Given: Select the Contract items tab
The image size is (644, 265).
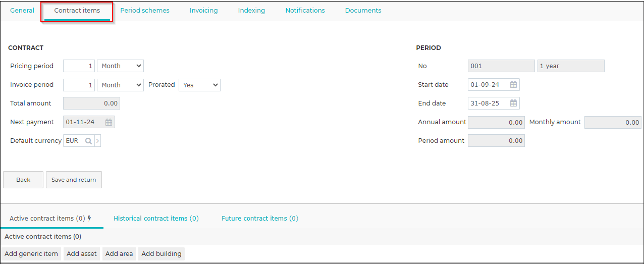Looking at the screenshot, I should 77,11.
